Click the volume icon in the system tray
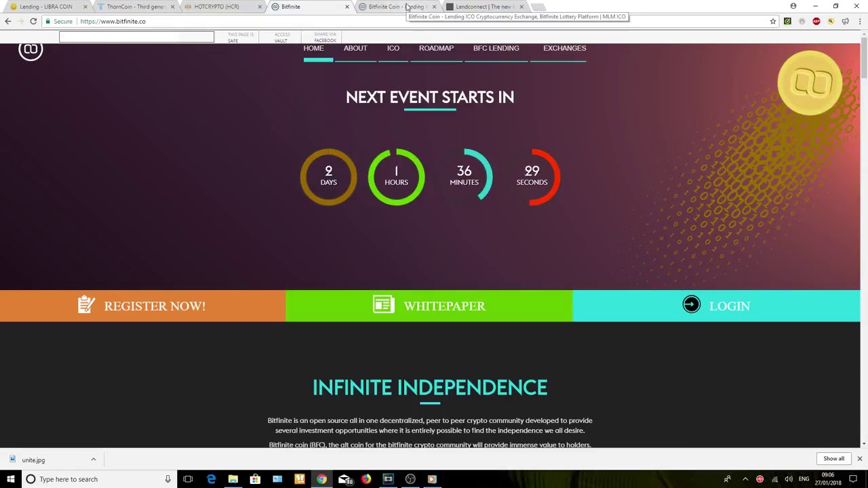Viewport: 868px width, 488px height. [789, 479]
